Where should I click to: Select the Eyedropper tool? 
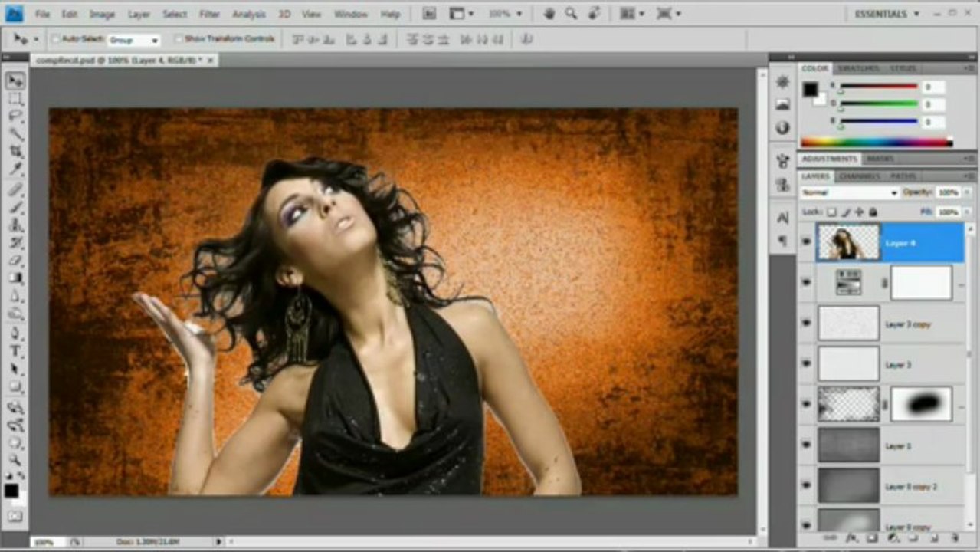click(x=15, y=169)
